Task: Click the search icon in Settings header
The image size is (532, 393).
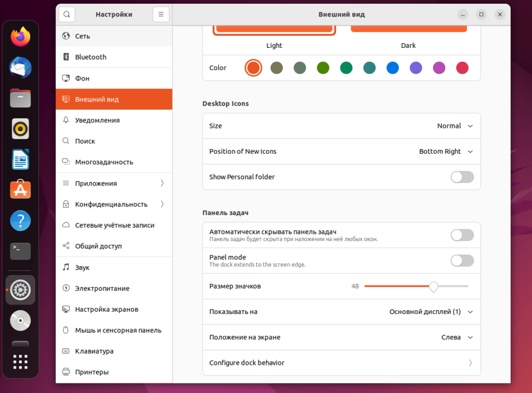Action: coord(66,15)
